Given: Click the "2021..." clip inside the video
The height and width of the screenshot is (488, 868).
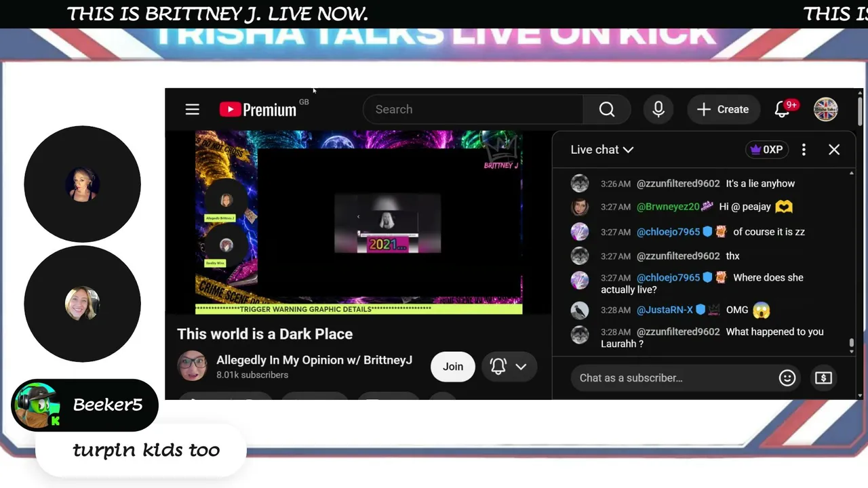Looking at the screenshot, I should (x=388, y=224).
